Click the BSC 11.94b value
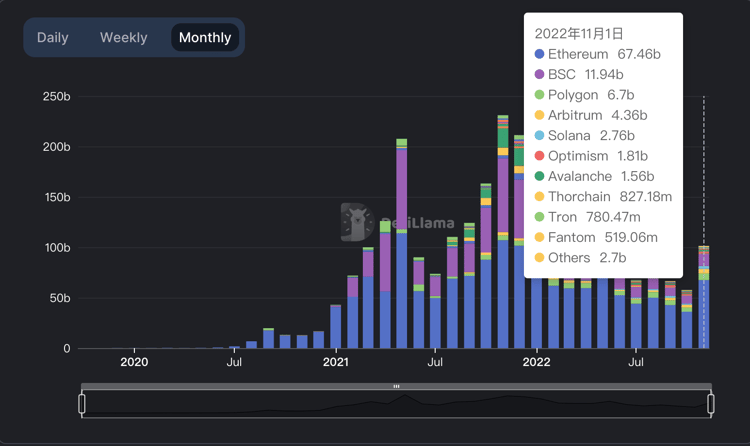The image size is (750, 446). click(x=604, y=74)
